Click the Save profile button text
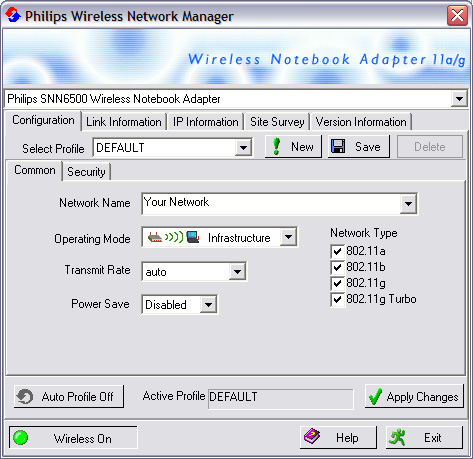The image size is (473, 459). 368,147
